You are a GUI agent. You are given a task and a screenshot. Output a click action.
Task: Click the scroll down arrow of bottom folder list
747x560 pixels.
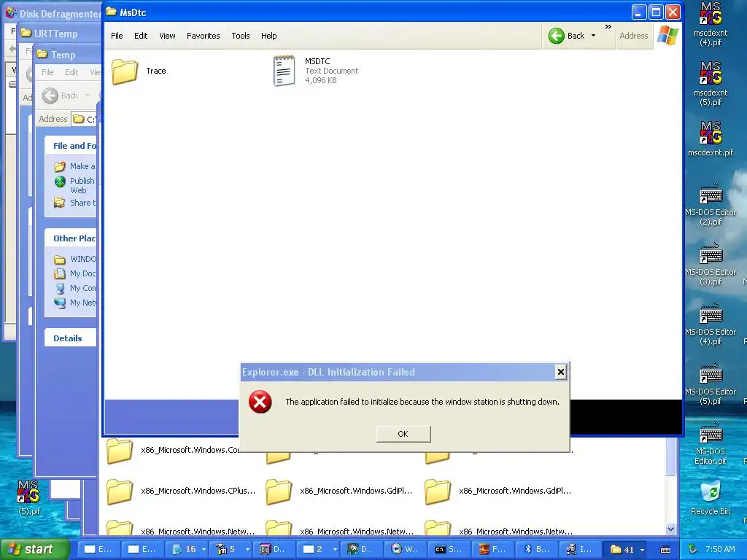coord(671,529)
